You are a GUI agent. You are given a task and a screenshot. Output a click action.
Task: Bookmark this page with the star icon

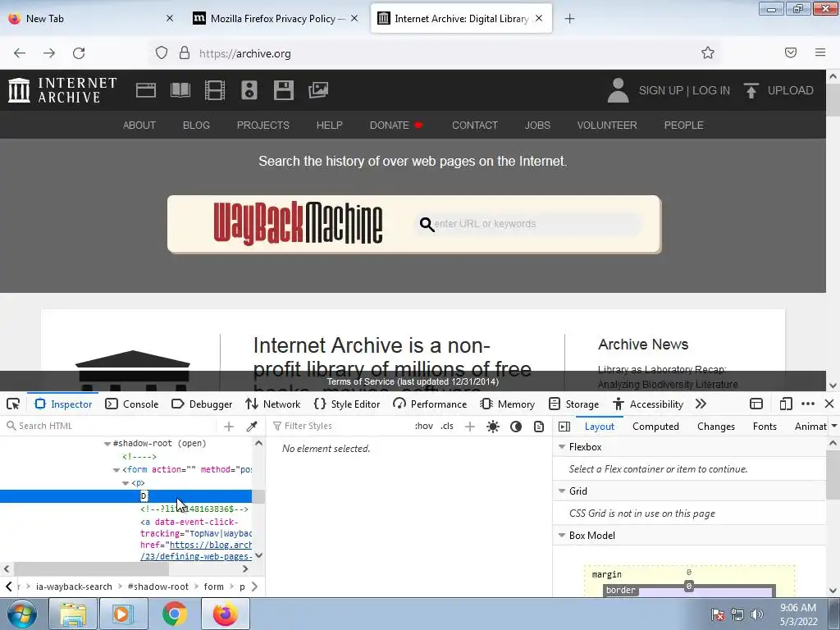point(708,53)
